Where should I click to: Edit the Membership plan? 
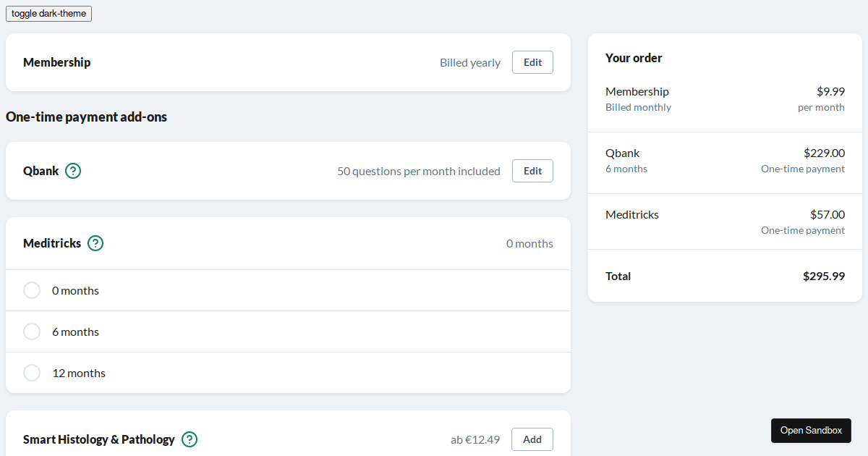(532, 62)
